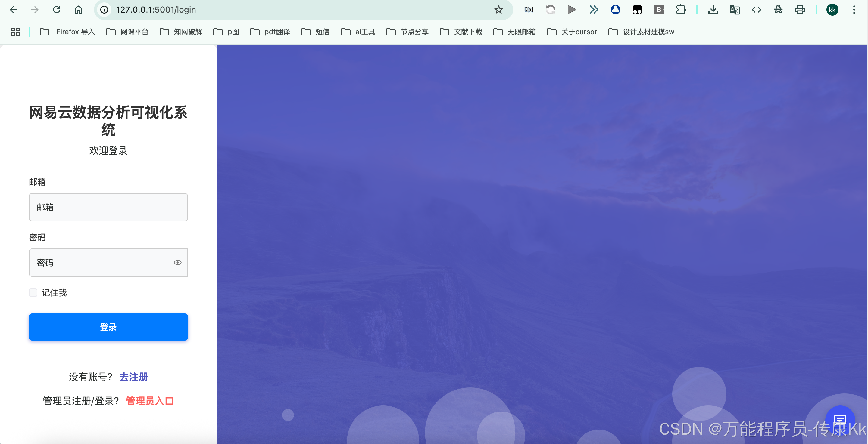Image resolution: width=868 pixels, height=444 pixels.
Task: Click the home page icon
Action: click(78, 10)
